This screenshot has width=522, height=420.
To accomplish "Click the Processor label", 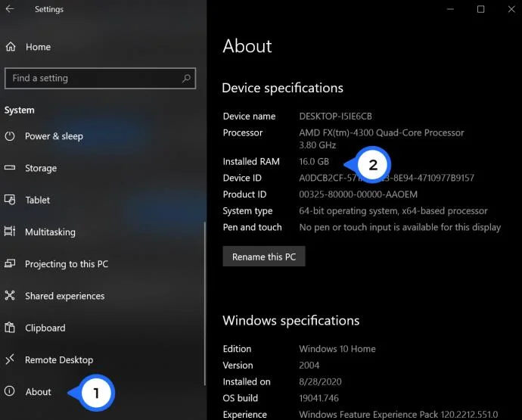I will pyautogui.click(x=243, y=133).
